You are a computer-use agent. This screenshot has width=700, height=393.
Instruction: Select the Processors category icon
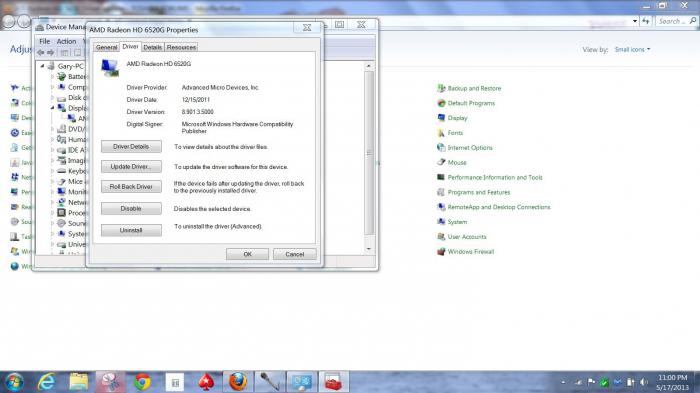(x=62, y=213)
